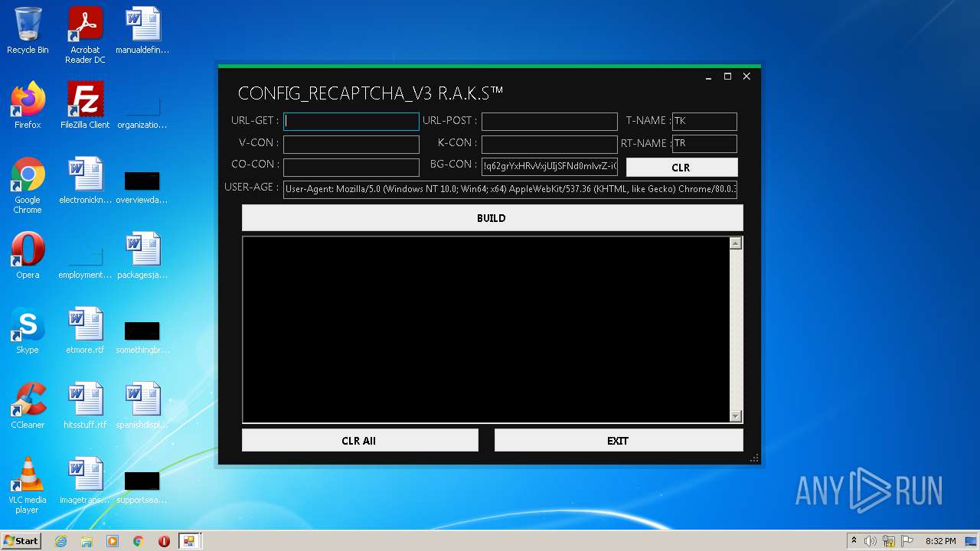Screen dimensions: 980x551
Task: Launch the Opera desktop shortcut
Action: [x=28, y=256]
